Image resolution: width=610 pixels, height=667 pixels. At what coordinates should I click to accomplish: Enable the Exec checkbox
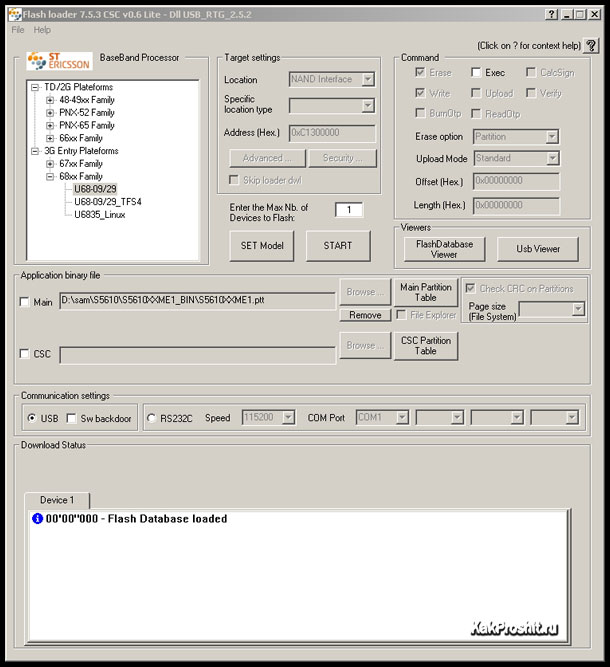pyautogui.click(x=476, y=73)
